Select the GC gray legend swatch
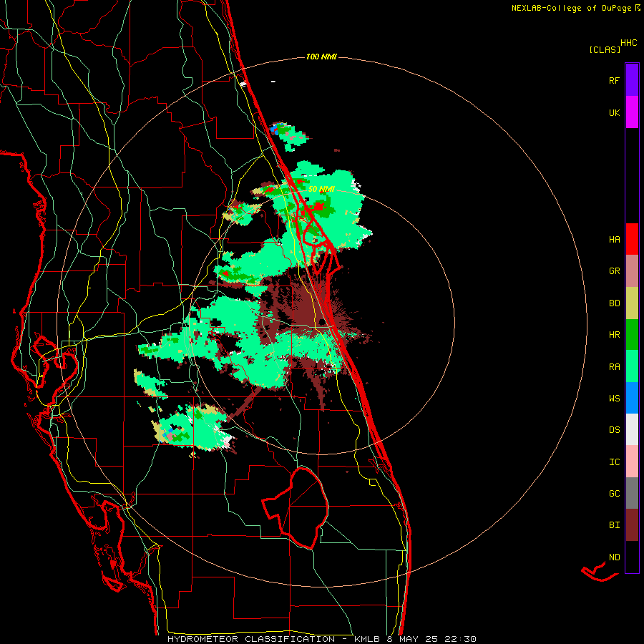Viewport: 644px width, 644px height. pyautogui.click(x=632, y=493)
